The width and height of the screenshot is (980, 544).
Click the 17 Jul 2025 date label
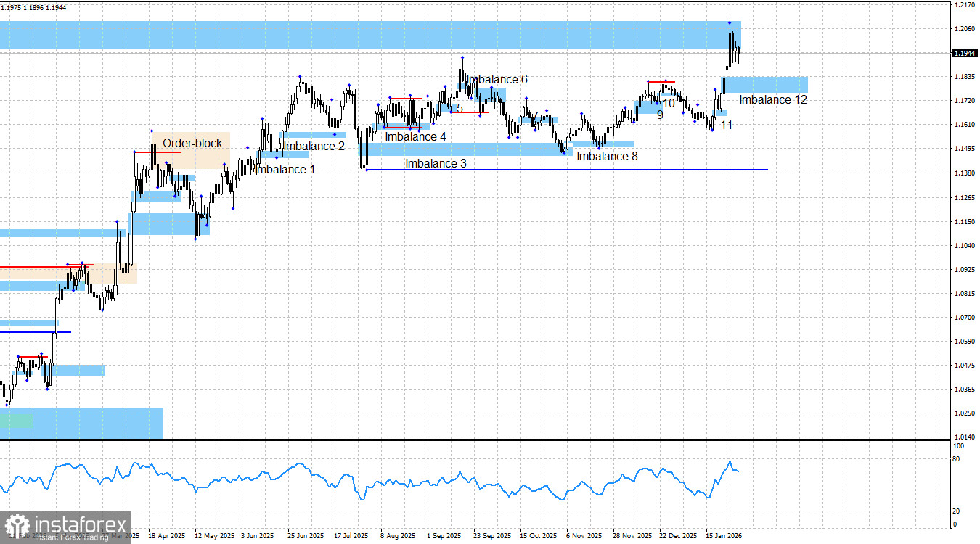click(351, 536)
